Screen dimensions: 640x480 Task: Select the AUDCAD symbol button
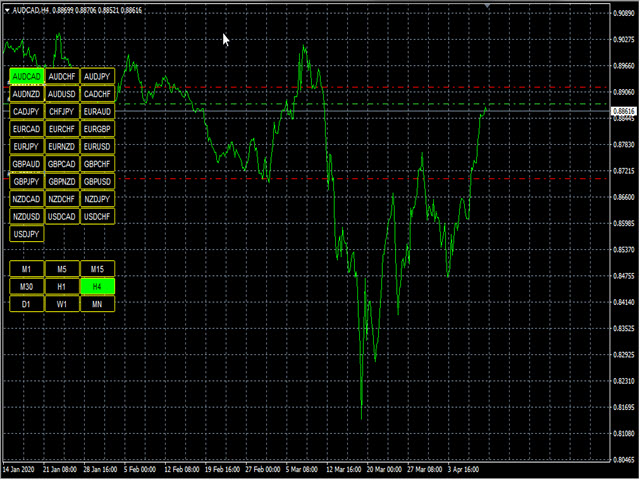coord(27,76)
